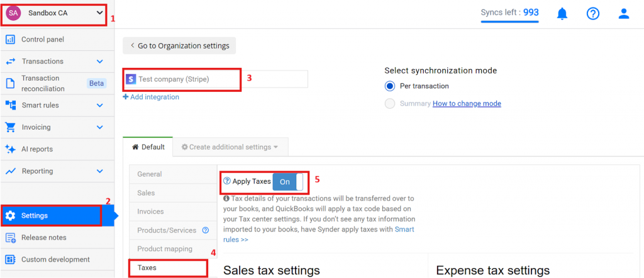Toggle the Apply Taxes switch
Image resolution: width=644 pixels, height=278 pixels.
coord(288,181)
